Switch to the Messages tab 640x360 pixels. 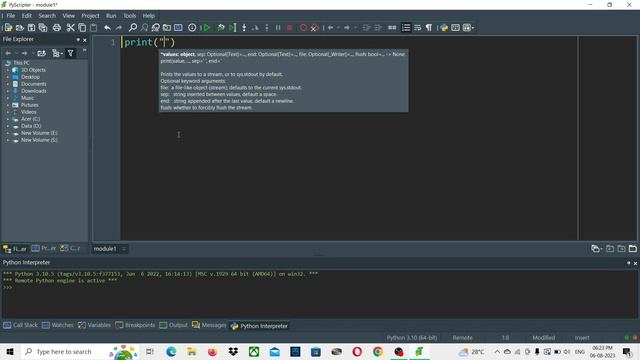tap(209, 325)
